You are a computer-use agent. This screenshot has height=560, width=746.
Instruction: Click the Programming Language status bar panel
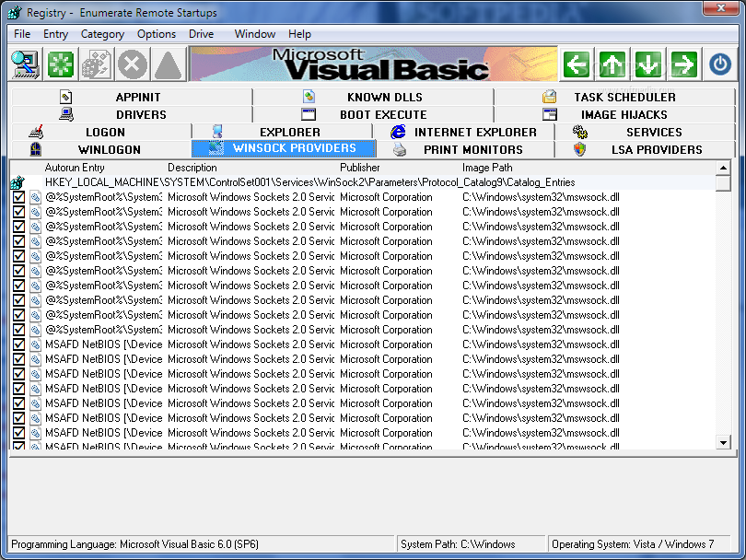[202, 544]
